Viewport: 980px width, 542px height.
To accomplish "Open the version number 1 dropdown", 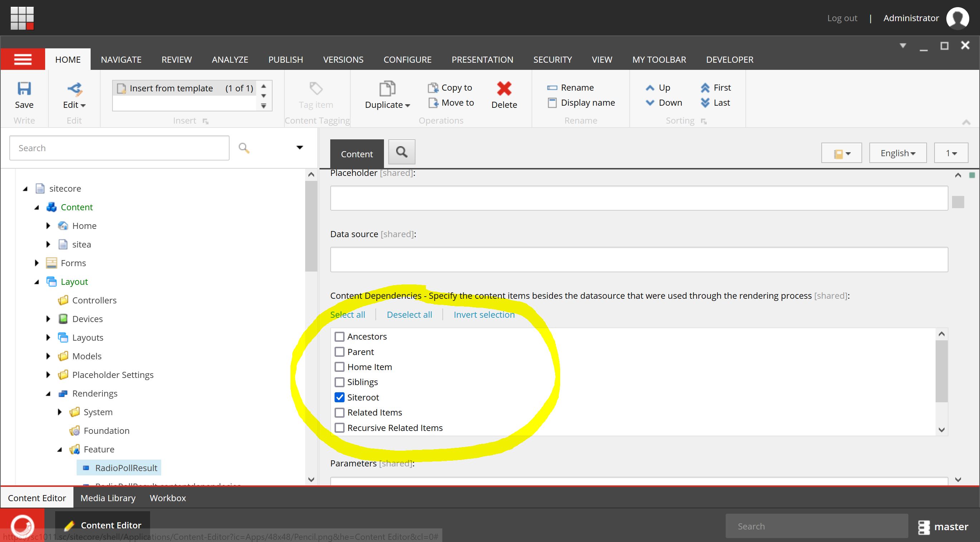I will [951, 153].
